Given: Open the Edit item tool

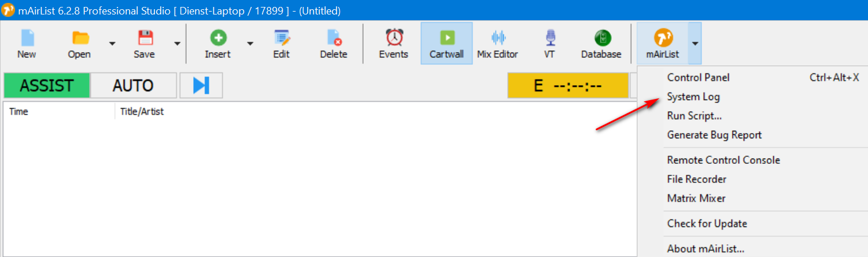Looking at the screenshot, I should (281, 38).
